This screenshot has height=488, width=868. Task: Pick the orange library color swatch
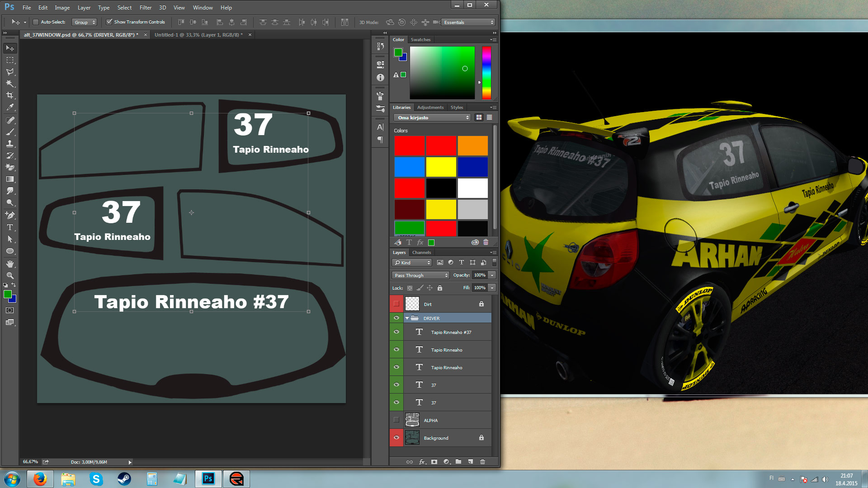[x=472, y=146]
